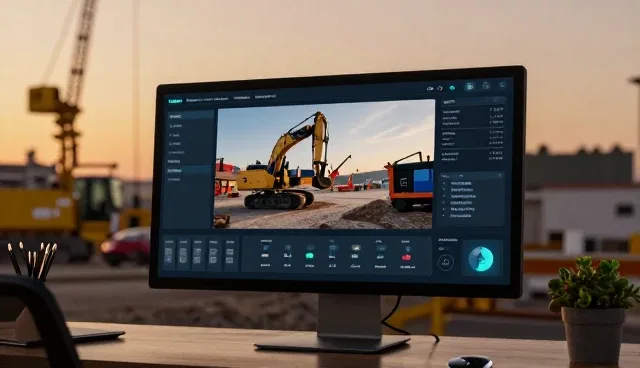Toggle the red pill indicator in the control strip
The height and width of the screenshot is (368, 640).
click(406, 257)
